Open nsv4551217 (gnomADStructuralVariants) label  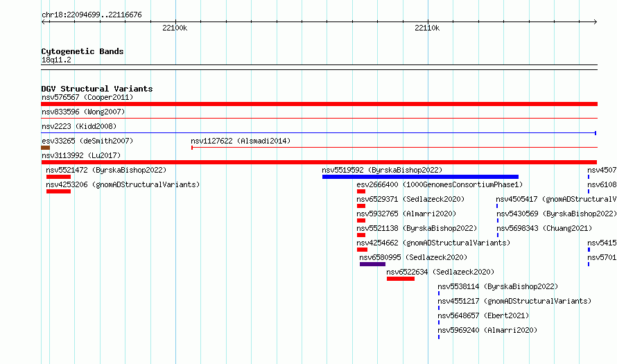[514, 301]
